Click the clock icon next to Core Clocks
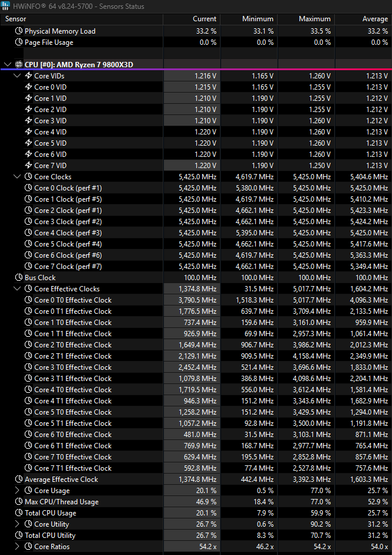Viewport: 392px width, 555px height. click(x=28, y=176)
